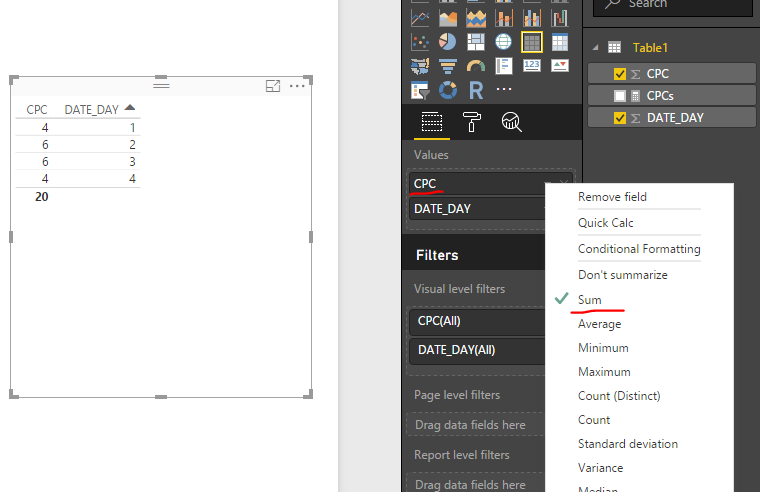Switch to the Format paint-roller tab
The width and height of the screenshot is (760, 492).
click(472, 122)
